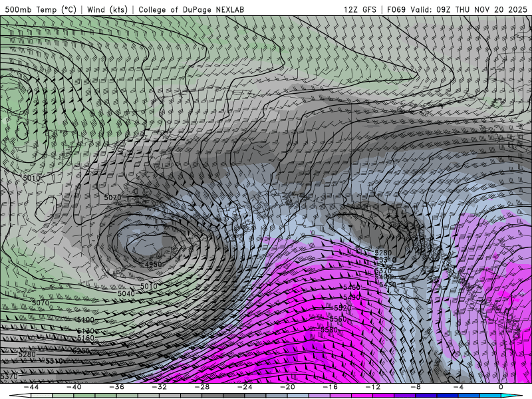Image resolution: width=532 pixels, height=399 pixels.
Task: Click the -12 colorbar tick label
Action: pyautogui.click(x=373, y=387)
